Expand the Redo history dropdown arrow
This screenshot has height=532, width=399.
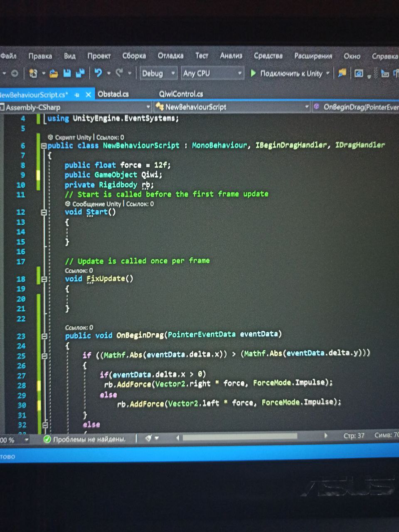(130, 74)
